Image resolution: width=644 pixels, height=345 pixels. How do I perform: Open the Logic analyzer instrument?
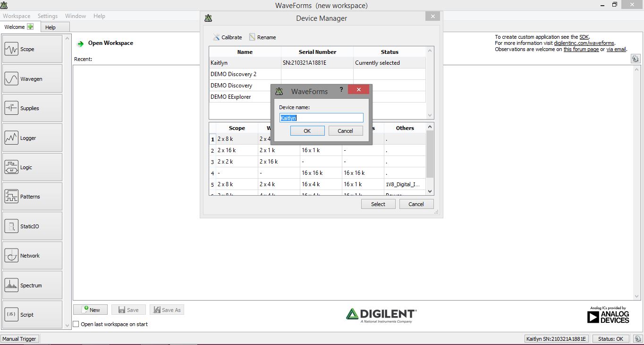tap(32, 167)
